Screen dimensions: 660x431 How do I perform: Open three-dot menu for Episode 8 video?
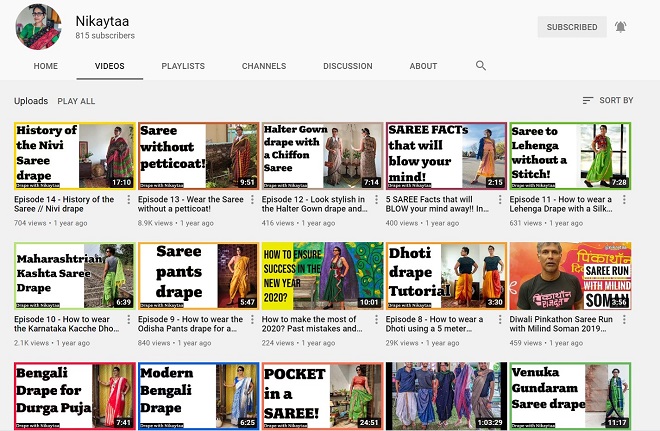pyautogui.click(x=500, y=320)
